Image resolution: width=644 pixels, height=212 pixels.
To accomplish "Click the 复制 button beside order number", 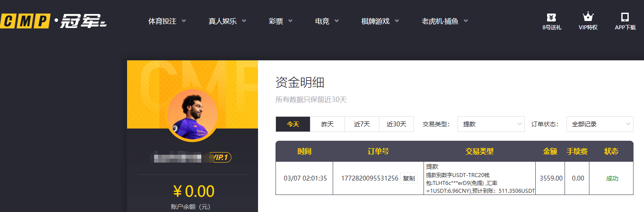I will click(x=409, y=178).
